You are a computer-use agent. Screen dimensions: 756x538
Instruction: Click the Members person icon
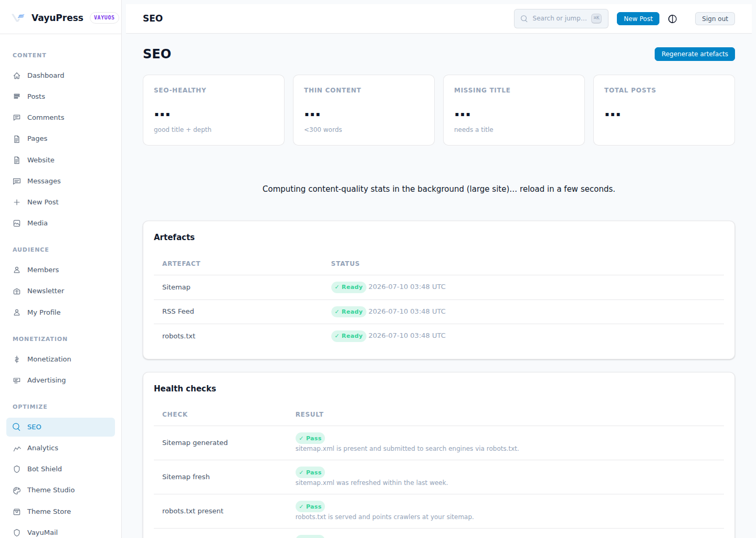[17, 270]
